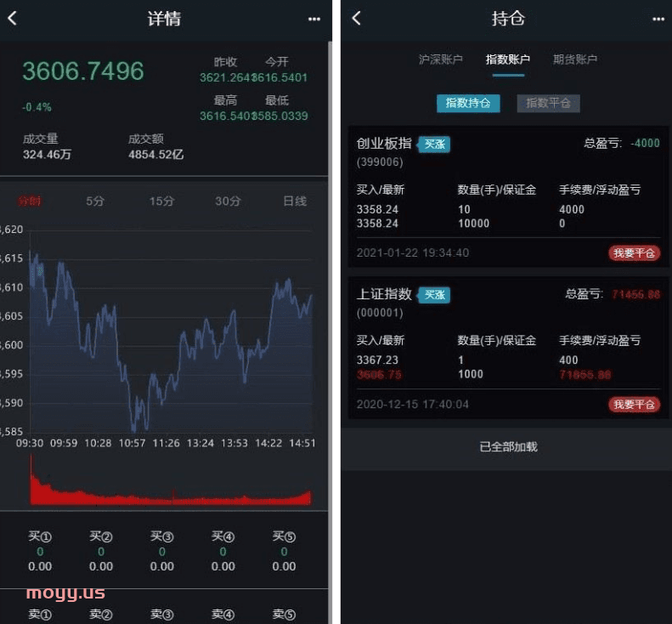Click 总盈亏 value -4000
Viewport: 672px width, 624px height.
pos(645,143)
